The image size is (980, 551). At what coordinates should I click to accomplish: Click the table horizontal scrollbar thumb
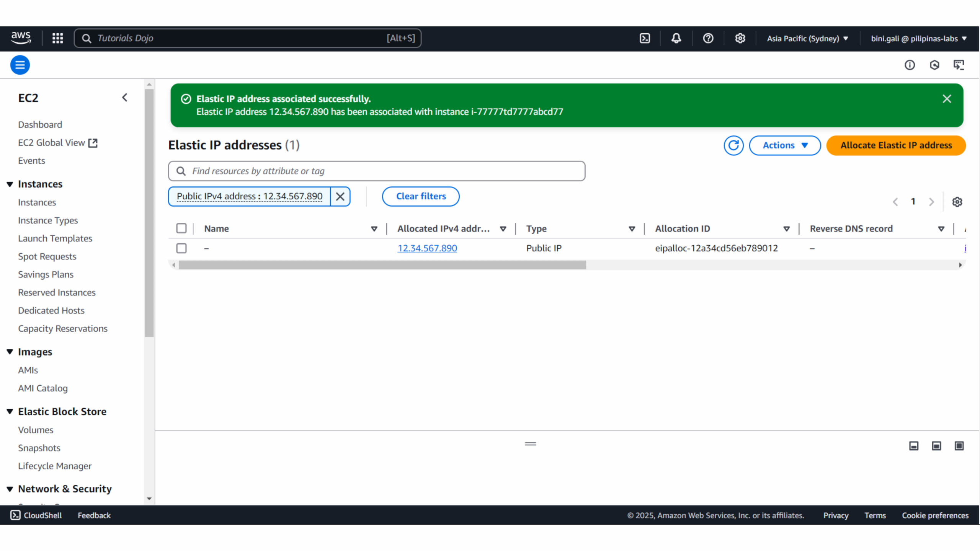(x=382, y=265)
